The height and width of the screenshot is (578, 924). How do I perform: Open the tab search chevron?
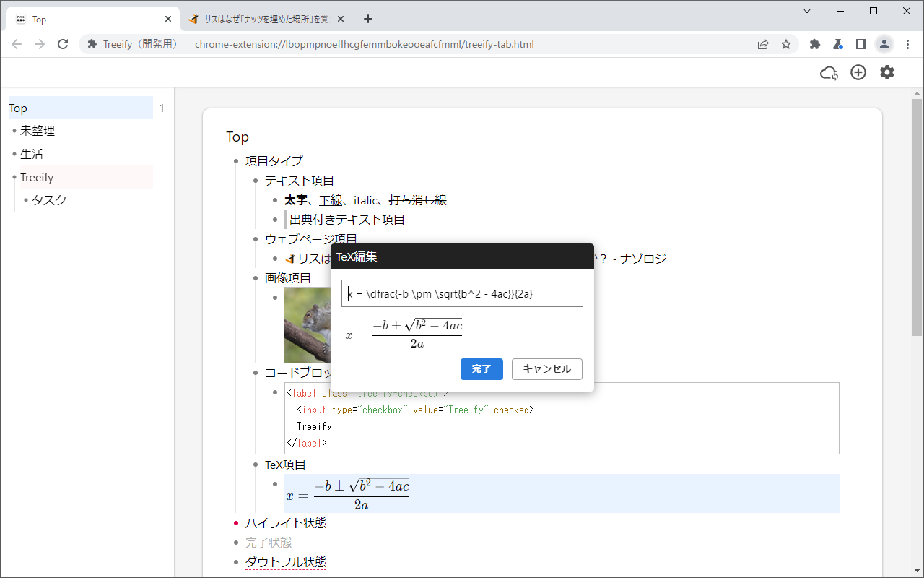point(807,11)
